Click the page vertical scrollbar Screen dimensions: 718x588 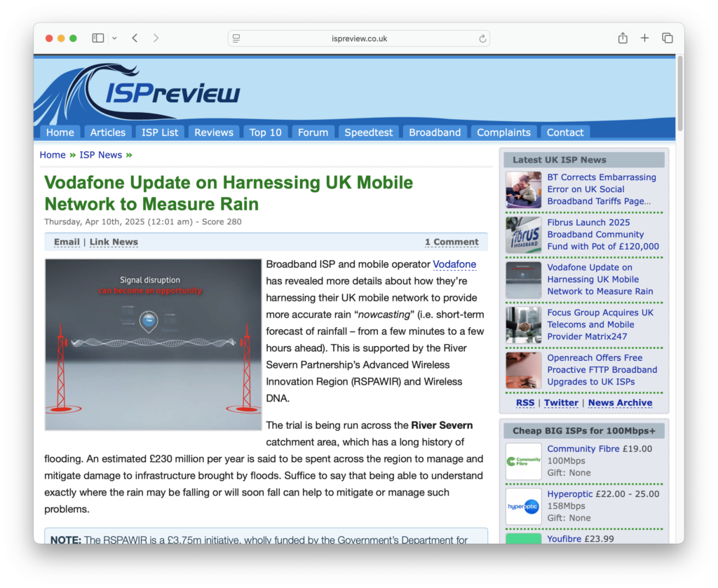click(680, 94)
